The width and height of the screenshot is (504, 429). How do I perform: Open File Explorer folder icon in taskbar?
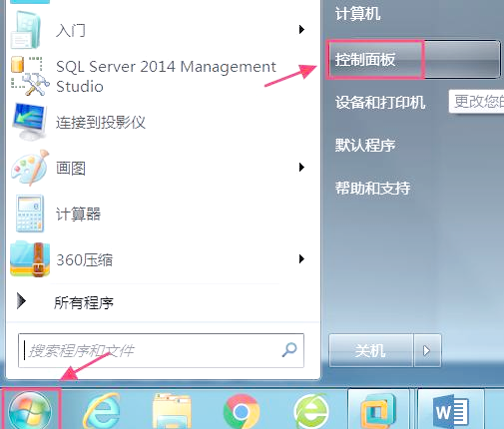pyautogui.click(x=172, y=411)
